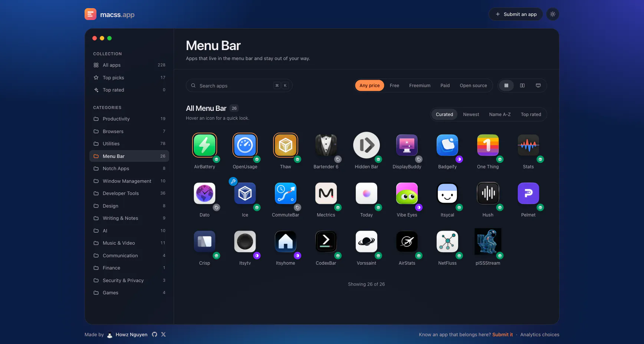Focus the Search apps field
Image resolution: width=644 pixels, height=344 pixels.
[239, 86]
